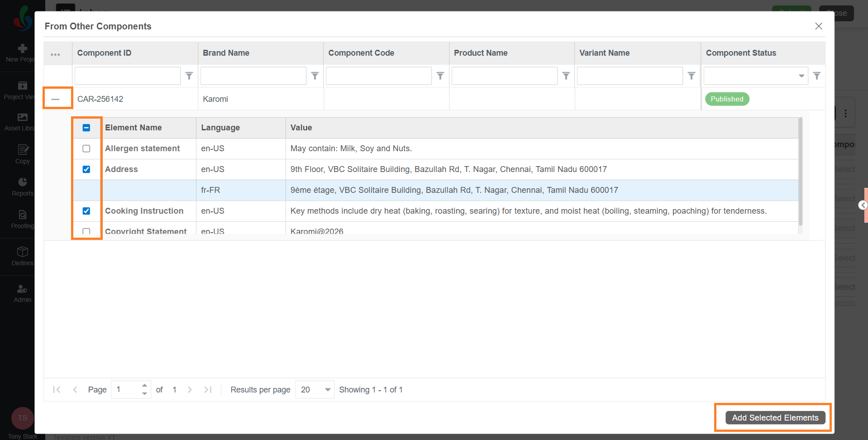The image size is (868, 440).
Task: Sort by the Element Name column header
Action: 134,128
